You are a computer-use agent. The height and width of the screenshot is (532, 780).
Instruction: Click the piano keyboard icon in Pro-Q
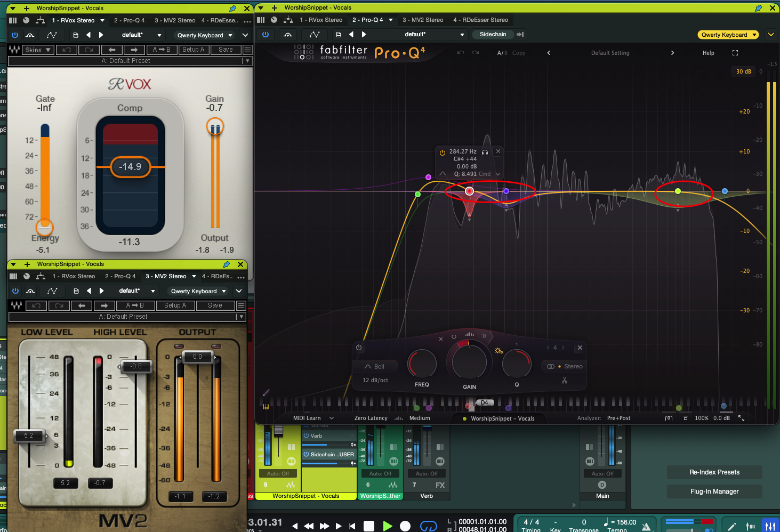pos(266,406)
